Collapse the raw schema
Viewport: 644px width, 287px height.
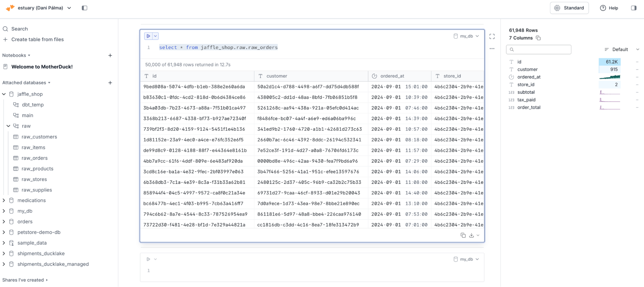coord(8,126)
